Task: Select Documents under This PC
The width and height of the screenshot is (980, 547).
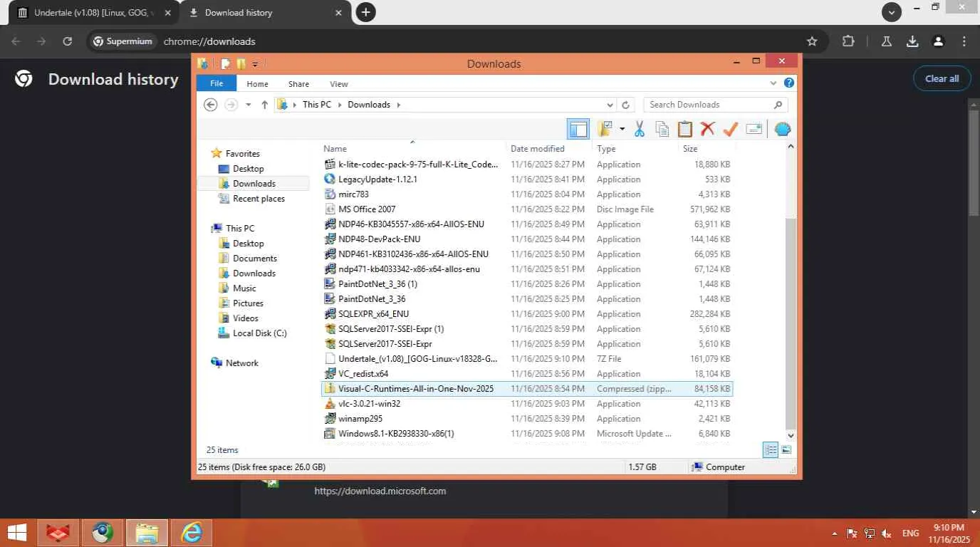Action: tap(255, 259)
